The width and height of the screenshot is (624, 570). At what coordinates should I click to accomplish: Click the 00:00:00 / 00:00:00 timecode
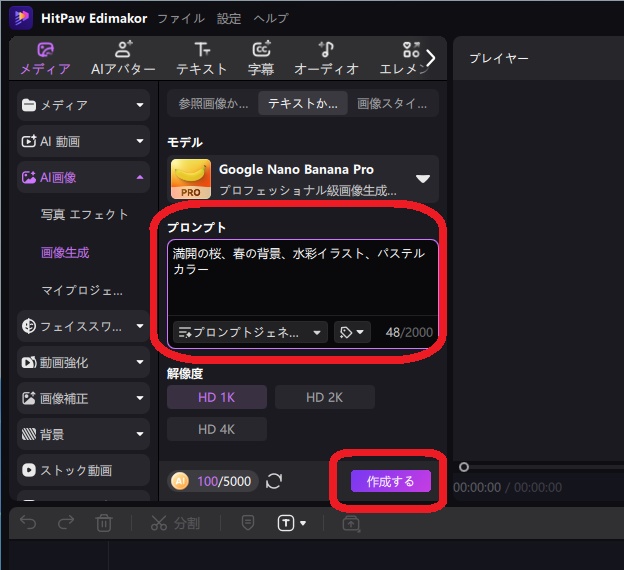click(x=507, y=487)
